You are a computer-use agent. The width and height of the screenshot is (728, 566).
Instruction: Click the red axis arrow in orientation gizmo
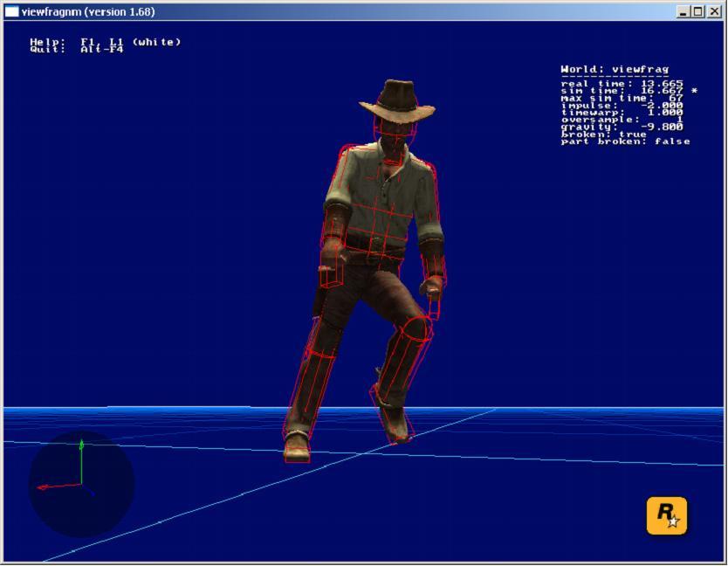59,487
